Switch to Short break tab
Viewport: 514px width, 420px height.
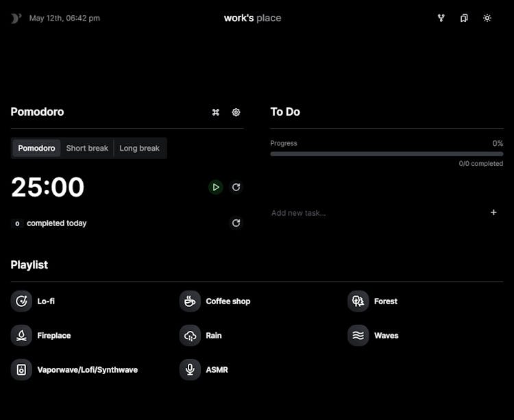click(87, 148)
